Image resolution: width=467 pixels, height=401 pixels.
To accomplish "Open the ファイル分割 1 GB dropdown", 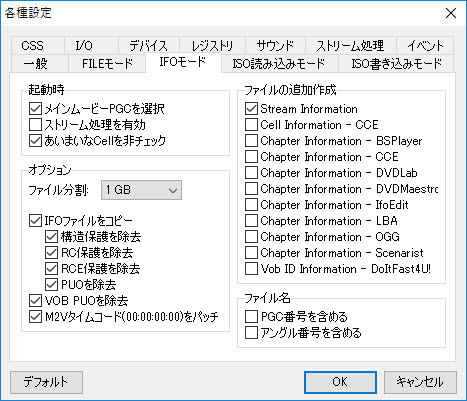I will [x=141, y=190].
